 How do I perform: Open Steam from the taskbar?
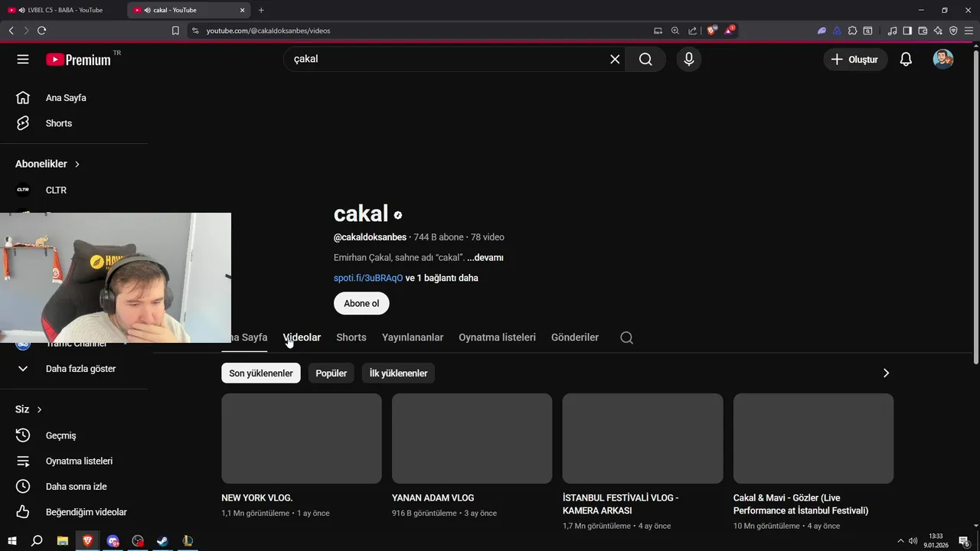point(162,541)
